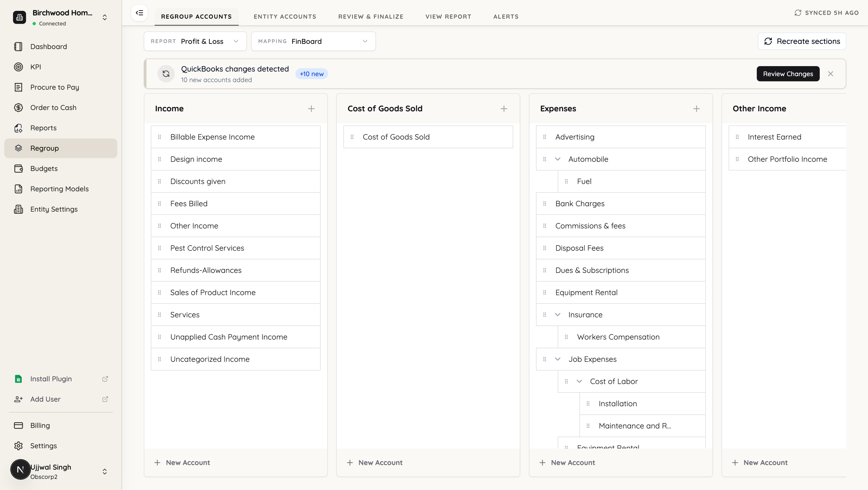Open Reporting Models page

point(61,189)
